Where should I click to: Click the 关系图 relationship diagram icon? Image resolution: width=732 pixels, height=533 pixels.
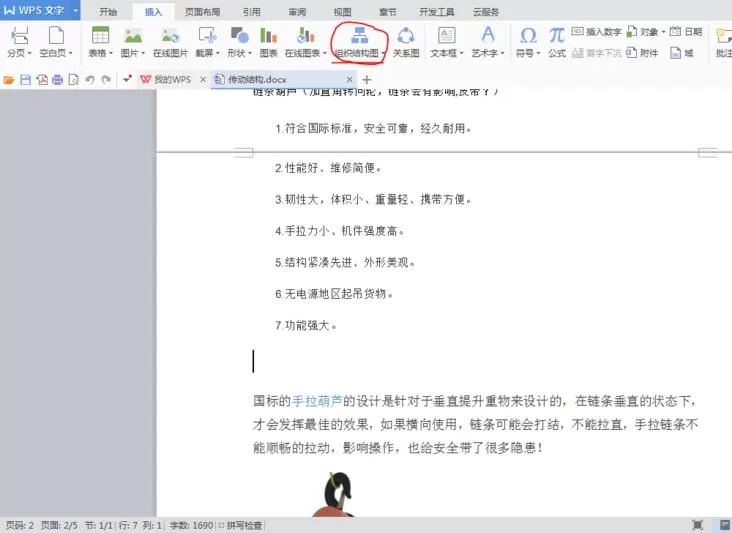406,42
